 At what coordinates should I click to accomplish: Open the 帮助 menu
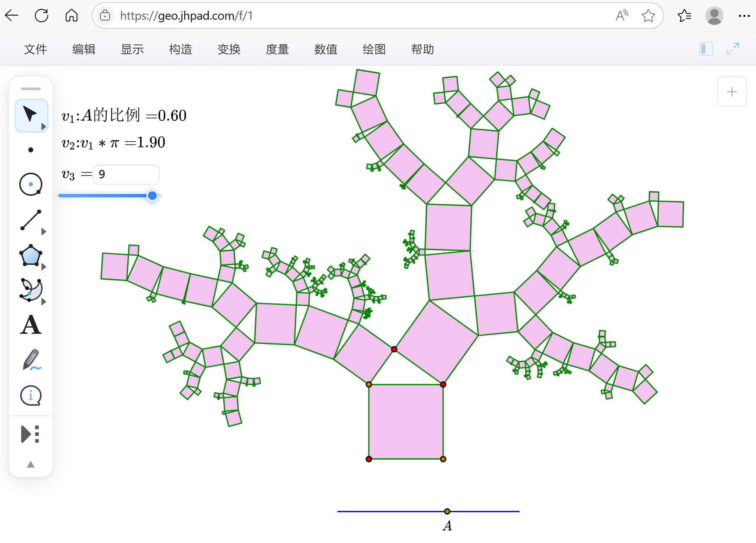click(x=423, y=49)
